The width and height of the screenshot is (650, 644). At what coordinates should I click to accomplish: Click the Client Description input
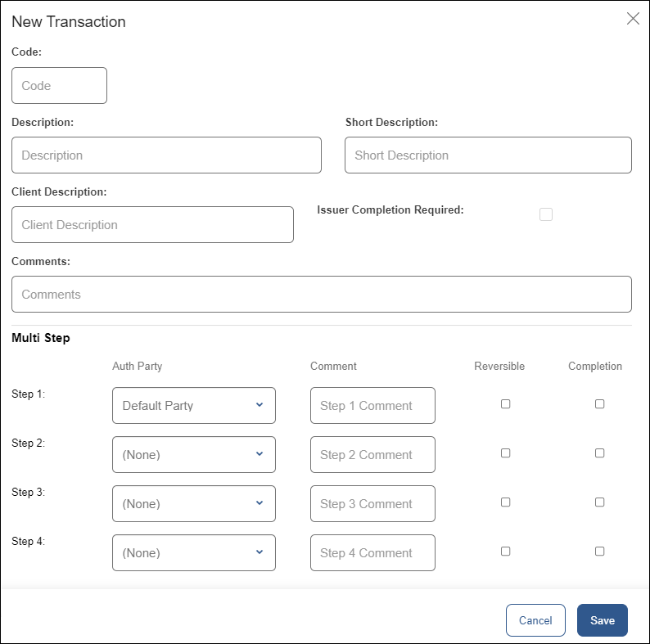(152, 225)
